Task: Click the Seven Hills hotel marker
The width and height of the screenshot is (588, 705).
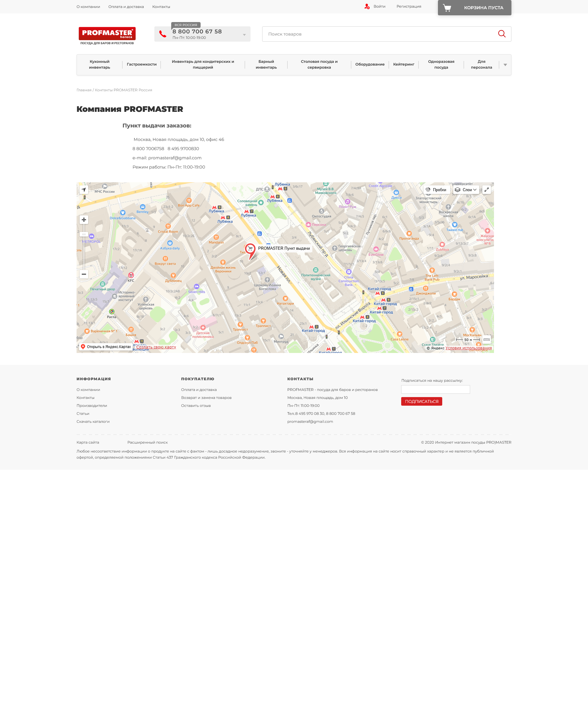Action: click(x=197, y=287)
